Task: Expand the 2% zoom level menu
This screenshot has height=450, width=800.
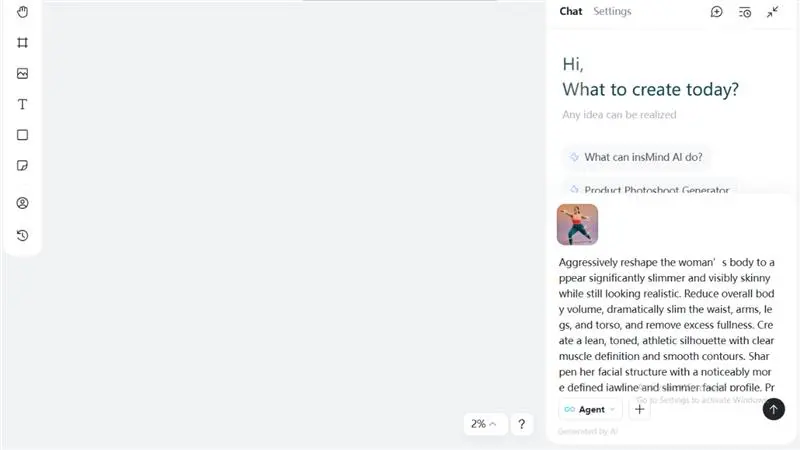Action: pyautogui.click(x=484, y=424)
